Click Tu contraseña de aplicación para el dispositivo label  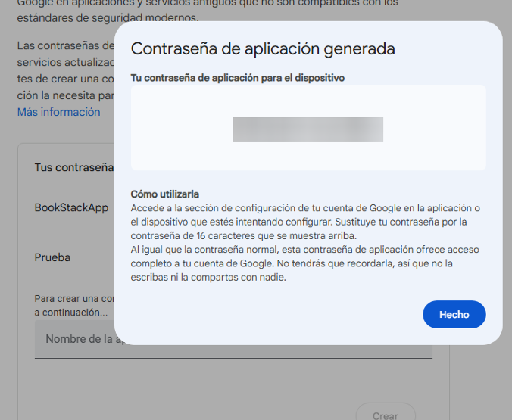tap(238, 78)
